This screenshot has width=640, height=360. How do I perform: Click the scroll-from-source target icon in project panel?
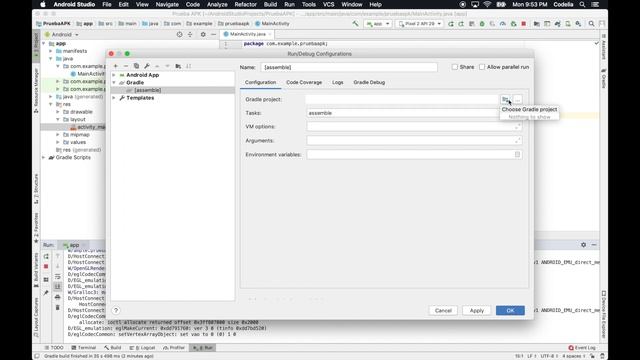click(x=180, y=35)
